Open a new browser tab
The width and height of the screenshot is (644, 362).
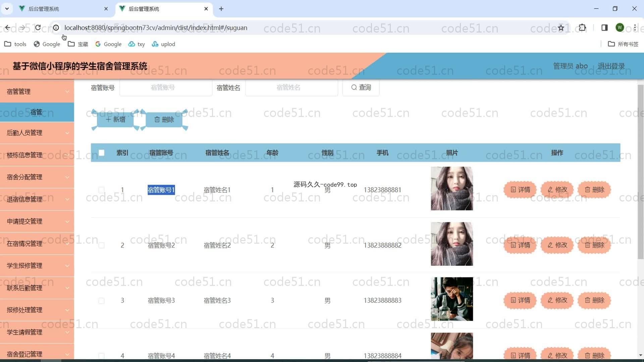click(x=221, y=9)
